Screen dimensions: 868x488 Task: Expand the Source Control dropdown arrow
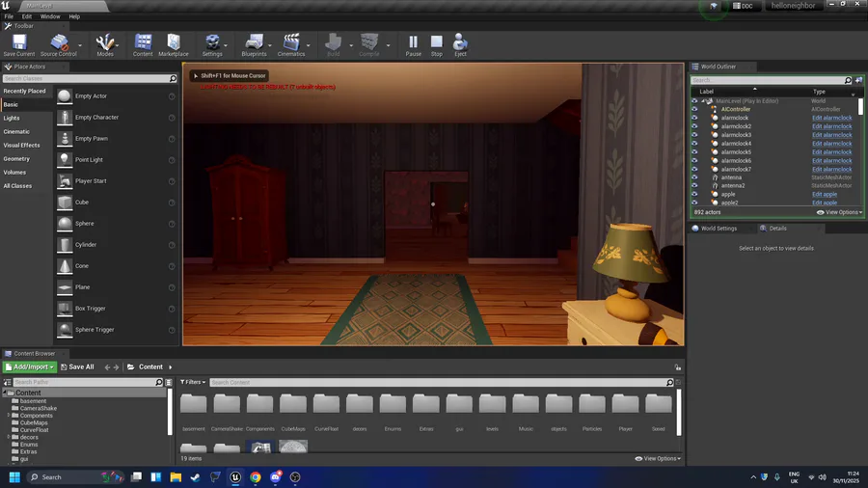[80, 45]
